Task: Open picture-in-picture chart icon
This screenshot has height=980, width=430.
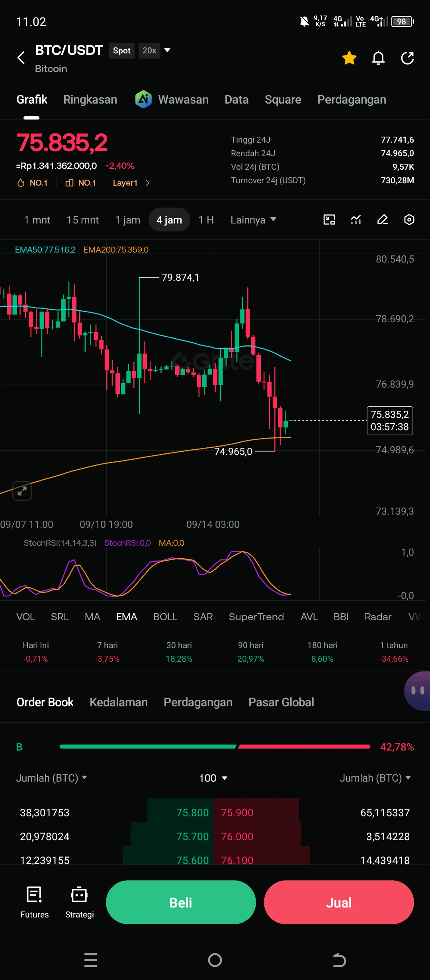Action: [x=329, y=220]
